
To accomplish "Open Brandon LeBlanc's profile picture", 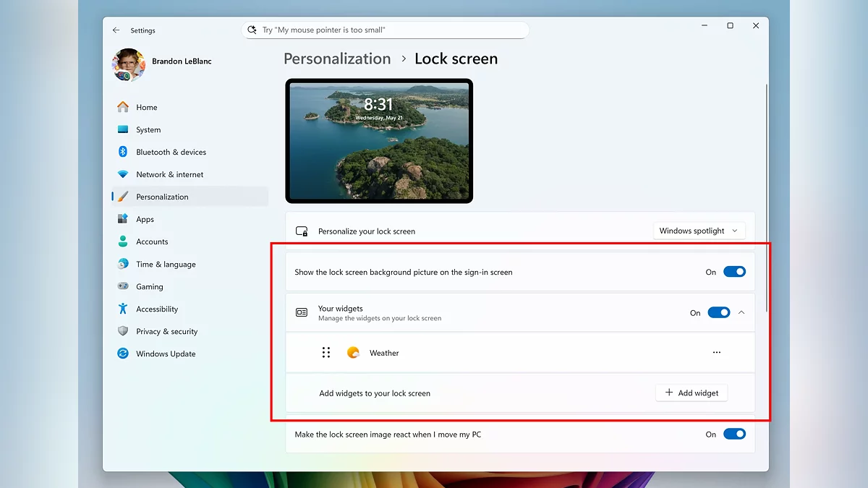I will pyautogui.click(x=129, y=65).
